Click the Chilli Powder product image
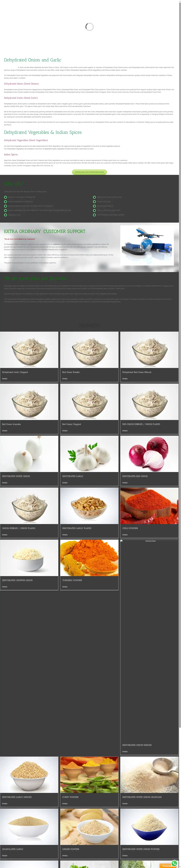This screenshot has width=181, height=868. click(x=149, y=506)
